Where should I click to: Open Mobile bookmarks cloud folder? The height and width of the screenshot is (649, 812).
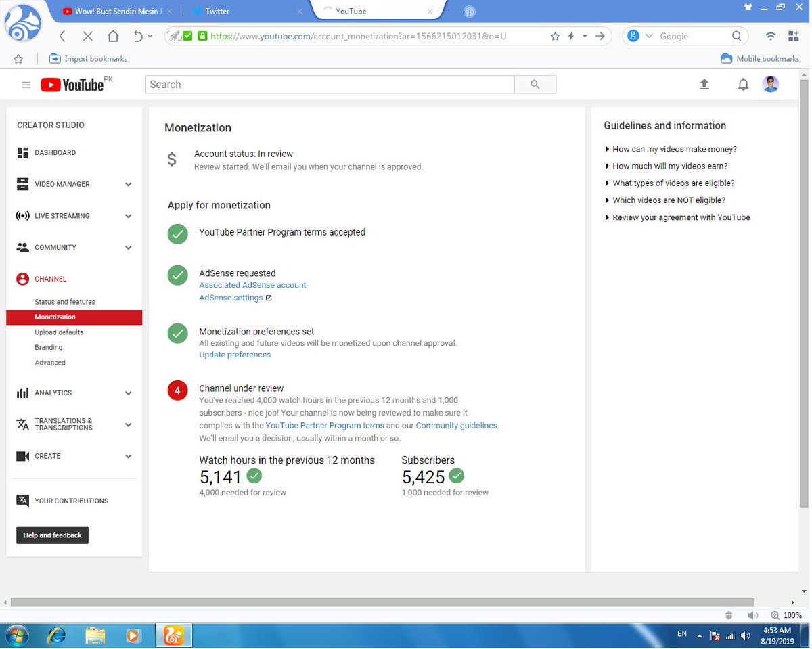(x=760, y=59)
